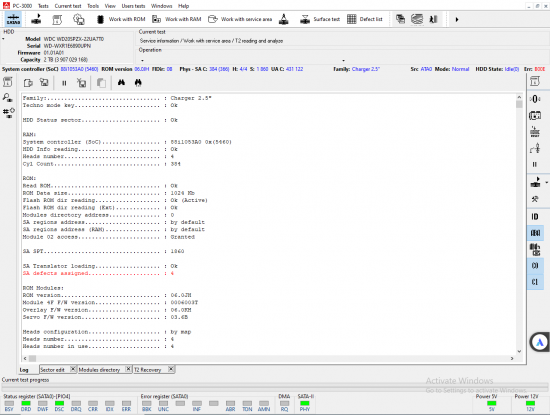
Task: Click the horizontal scrollbar right arrow
Action: [x=512, y=358]
